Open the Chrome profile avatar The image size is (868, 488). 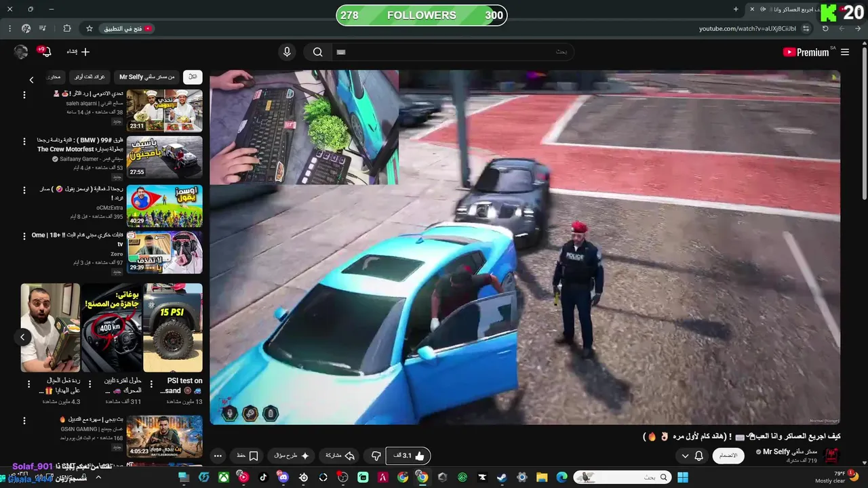tap(26, 28)
